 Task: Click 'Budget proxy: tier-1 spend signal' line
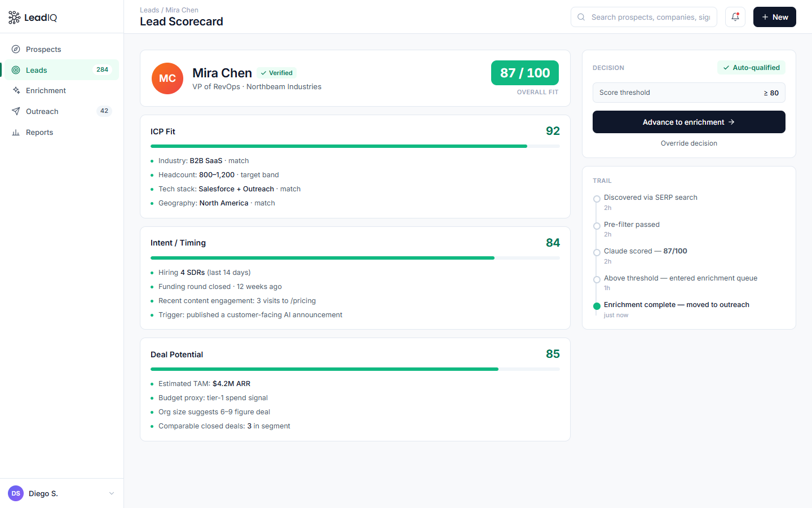tap(213, 398)
